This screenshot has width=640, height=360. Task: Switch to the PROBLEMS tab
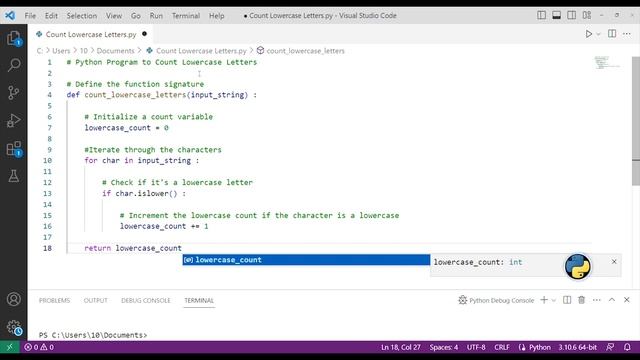54,300
